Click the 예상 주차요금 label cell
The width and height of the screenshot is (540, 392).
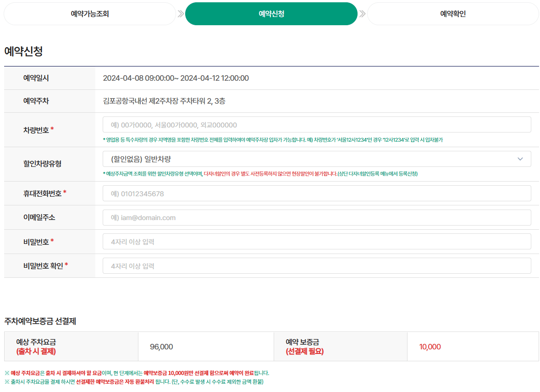[x=72, y=347]
